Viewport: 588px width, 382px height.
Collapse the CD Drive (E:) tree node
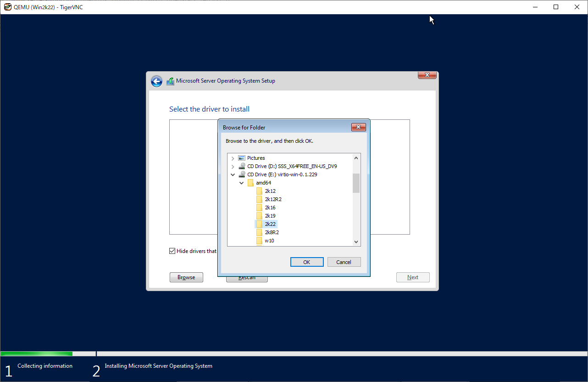[233, 174]
